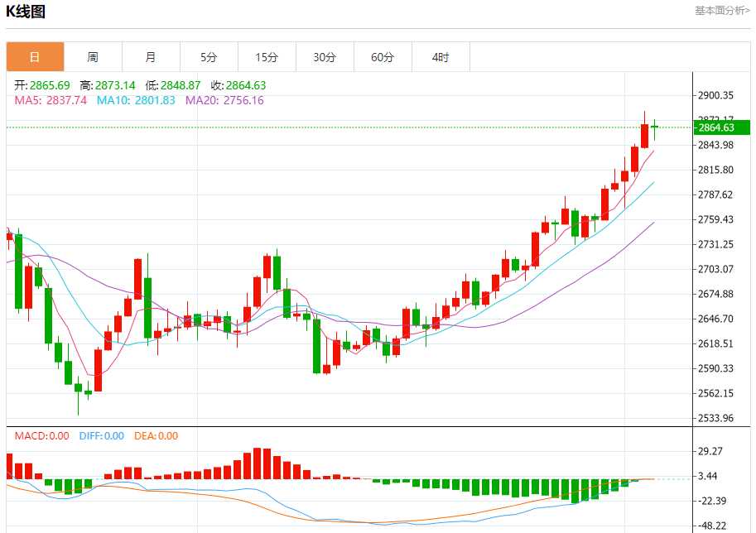Click the 2590.33 price axis label
Screen dimensions: 756x533
point(716,368)
